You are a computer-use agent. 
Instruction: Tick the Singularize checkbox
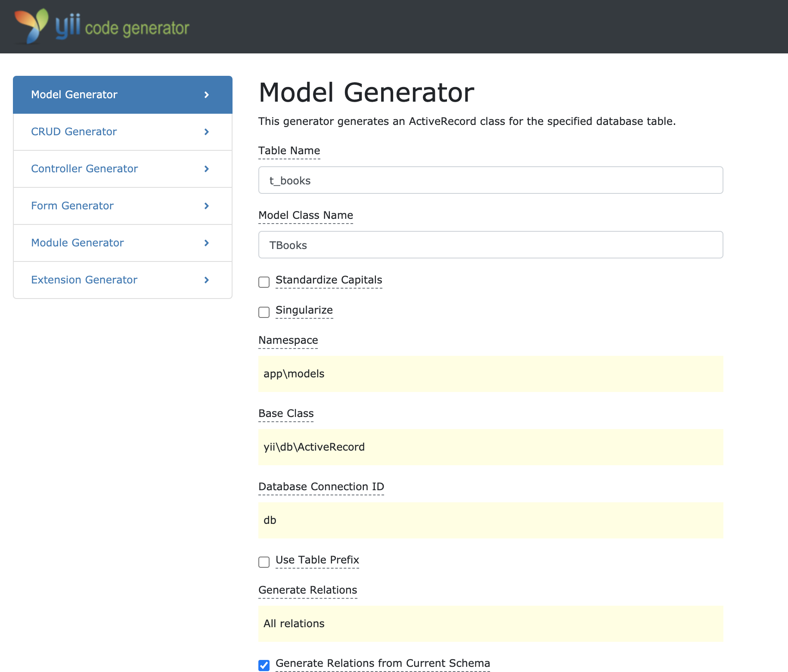pyautogui.click(x=264, y=312)
